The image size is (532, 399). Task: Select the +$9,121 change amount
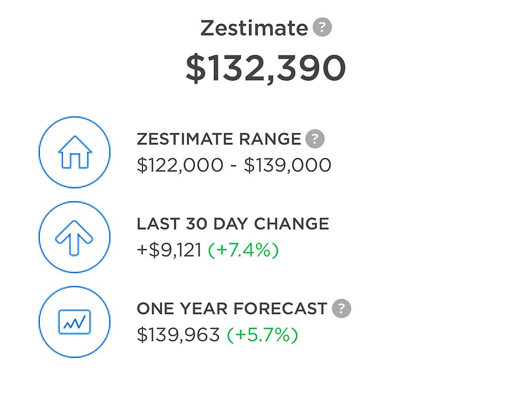[170, 250]
